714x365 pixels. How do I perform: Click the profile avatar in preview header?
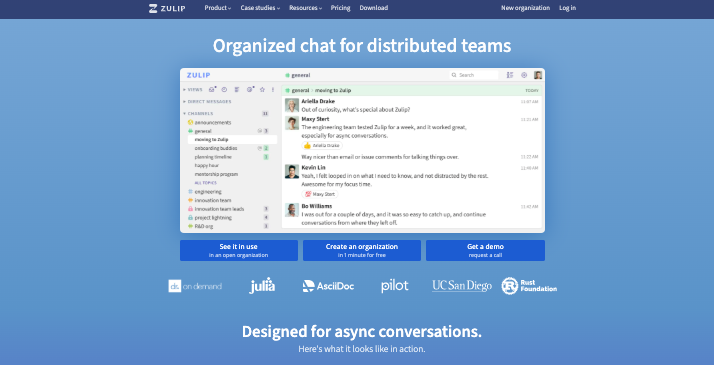click(x=538, y=75)
